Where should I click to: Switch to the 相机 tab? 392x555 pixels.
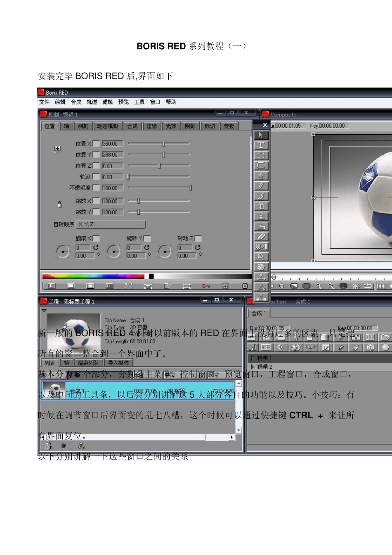point(83,126)
